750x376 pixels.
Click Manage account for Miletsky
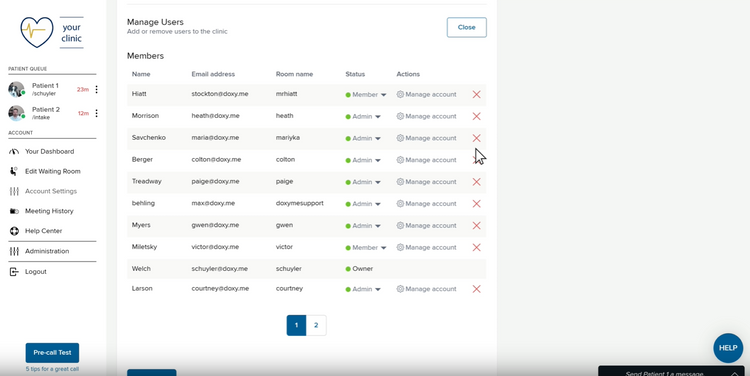pyautogui.click(x=426, y=248)
